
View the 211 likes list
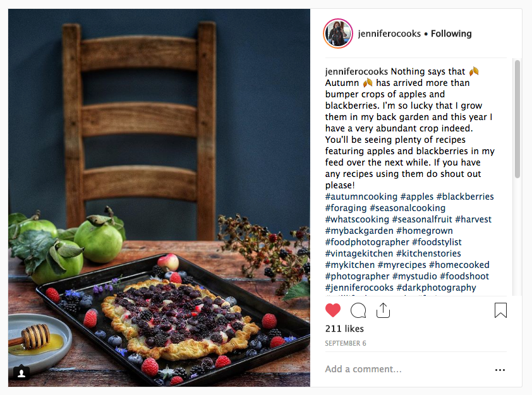point(344,329)
